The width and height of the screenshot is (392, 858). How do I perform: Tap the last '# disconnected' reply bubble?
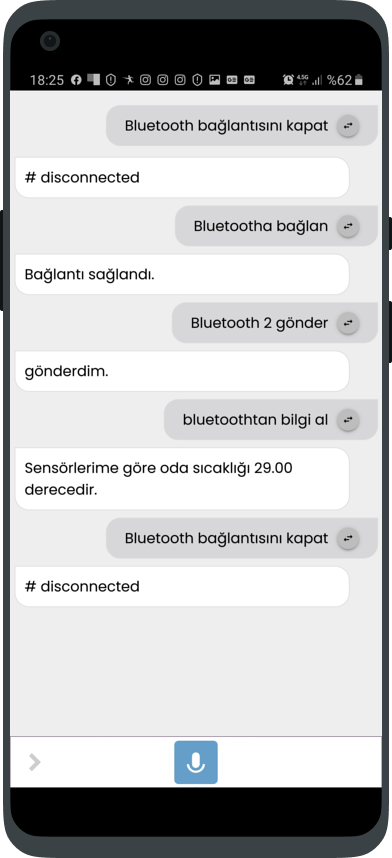coord(182,587)
